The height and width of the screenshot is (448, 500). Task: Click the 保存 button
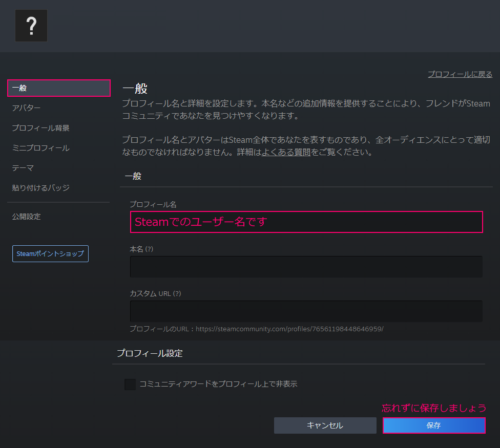(x=434, y=425)
